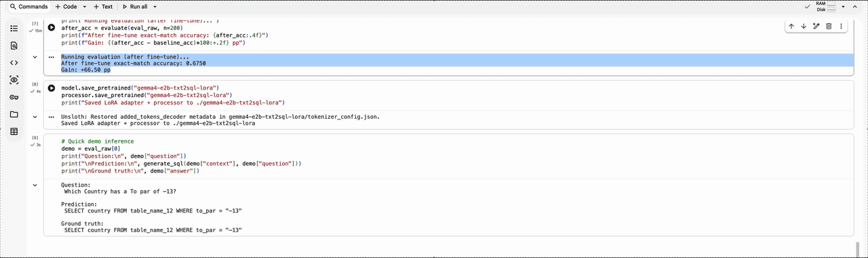868x258 pixels.
Task: Add a new Code cell
Action: coord(66,7)
